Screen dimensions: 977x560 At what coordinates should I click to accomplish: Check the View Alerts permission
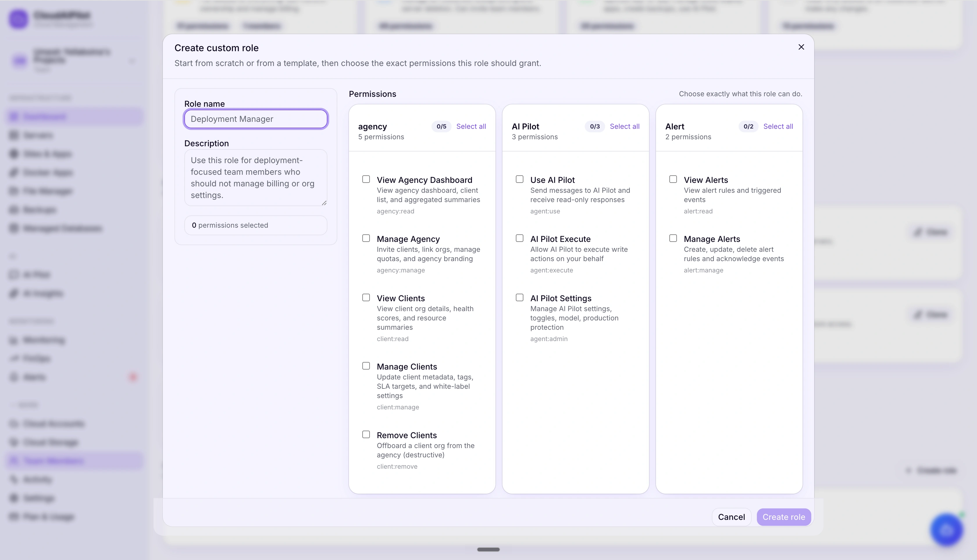point(673,179)
